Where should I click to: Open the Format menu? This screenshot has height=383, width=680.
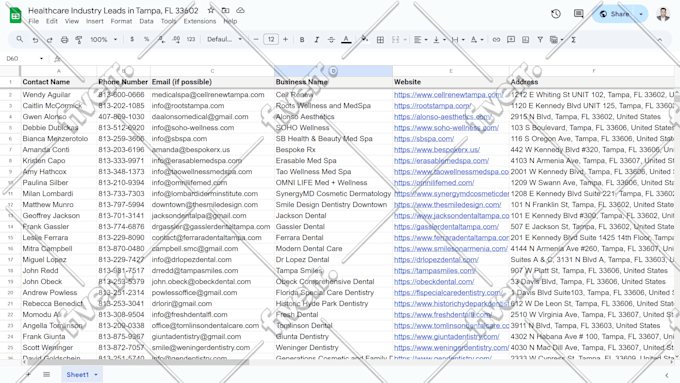coord(121,21)
